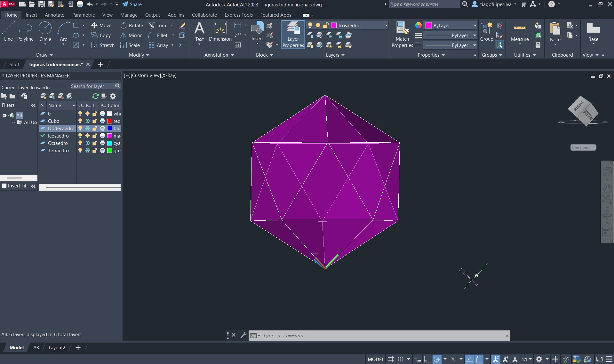Switch to the Annotate ribbon tab
This screenshot has width=614, height=364.
pyautogui.click(x=54, y=15)
